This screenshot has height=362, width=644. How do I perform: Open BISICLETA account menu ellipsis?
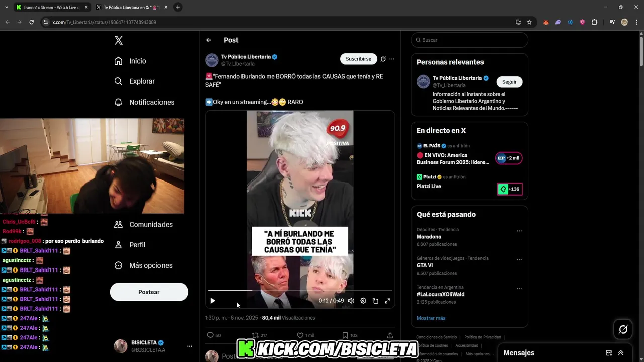click(190, 346)
